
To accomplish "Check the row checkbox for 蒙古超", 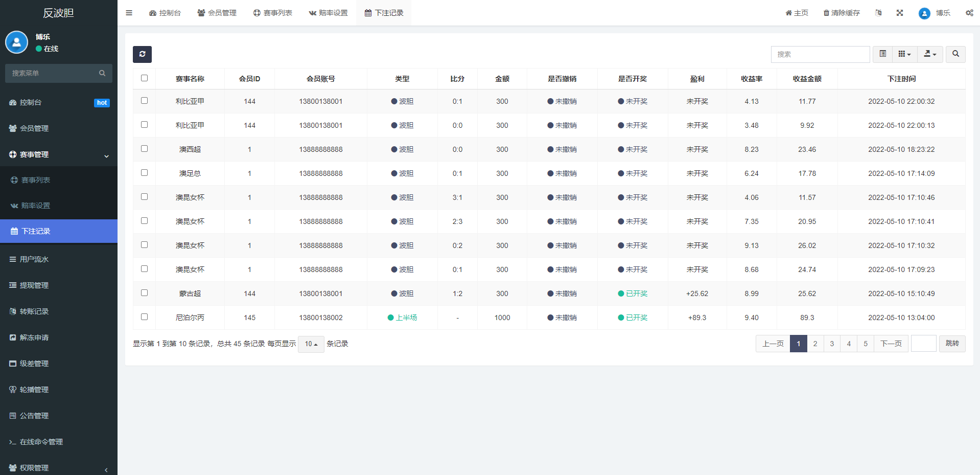I will 144,292.
